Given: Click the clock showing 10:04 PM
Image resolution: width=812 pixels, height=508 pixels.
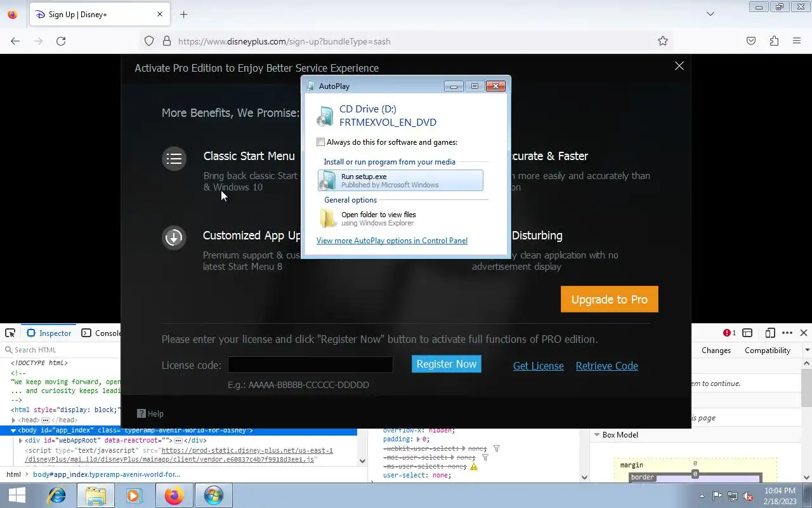Looking at the screenshot, I should [x=780, y=491].
